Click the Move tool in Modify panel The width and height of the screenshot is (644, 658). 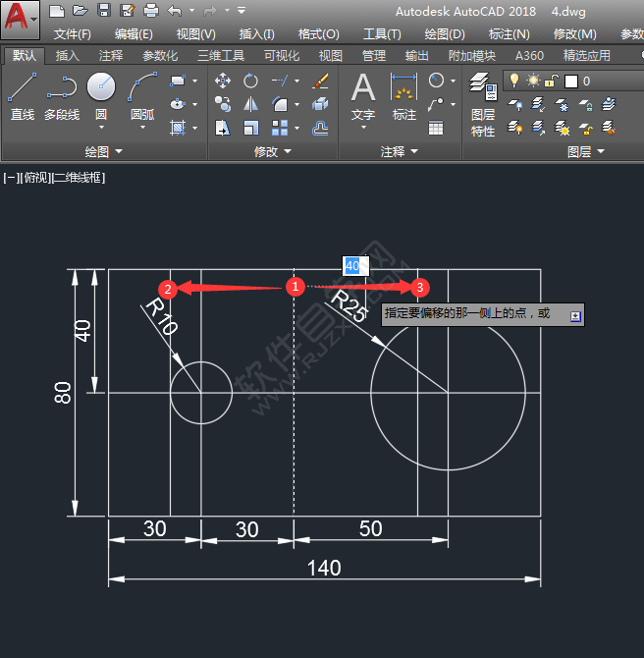point(223,81)
